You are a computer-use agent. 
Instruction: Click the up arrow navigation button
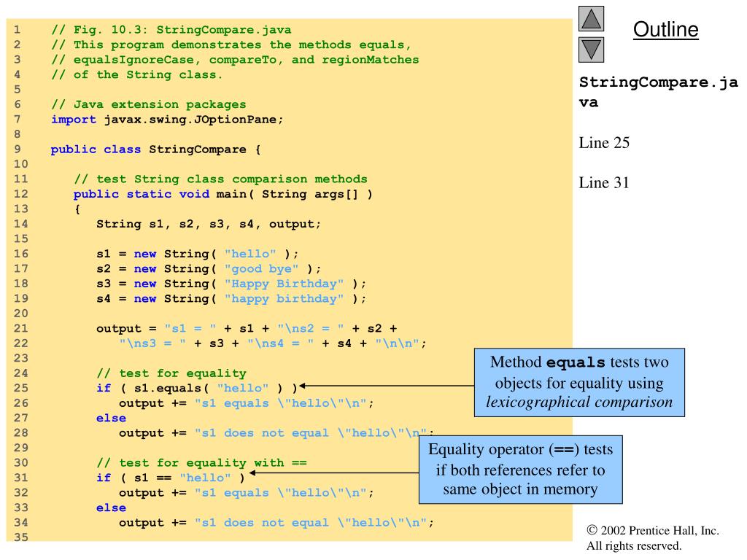click(591, 18)
